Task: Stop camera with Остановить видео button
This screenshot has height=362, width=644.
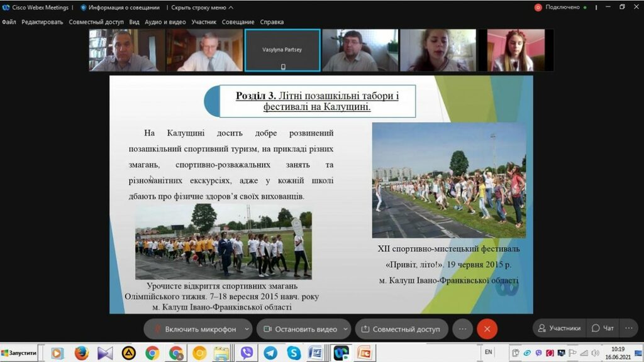Action: click(x=301, y=329)
